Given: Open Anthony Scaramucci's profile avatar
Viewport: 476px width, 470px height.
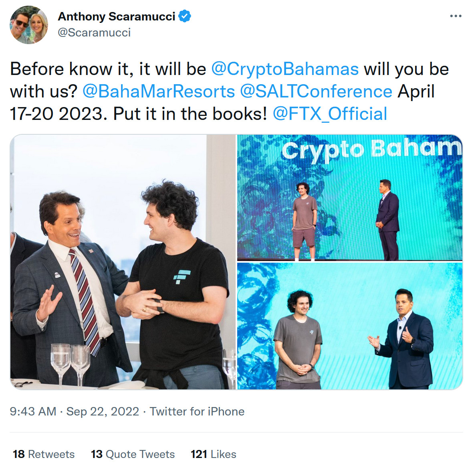Looking at the screenshot, I should pos(29,25).
